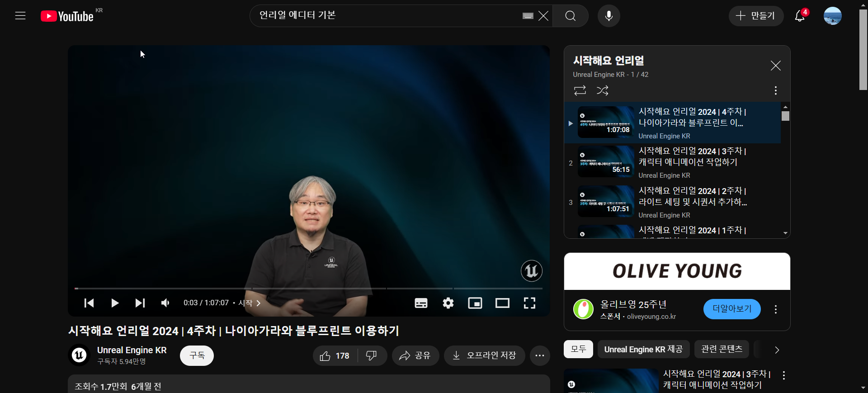Clear the search text with X

pyautogui.click(x=543, y=16)
